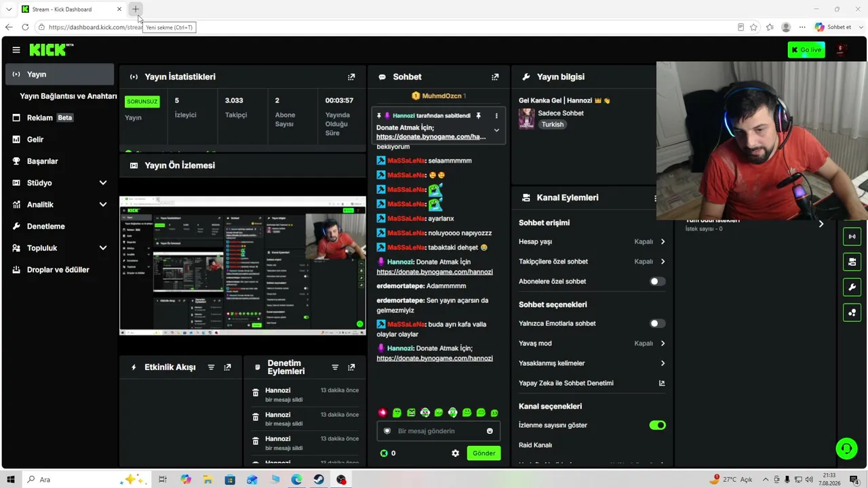Click the Sadece Sohbet category thumbnail
Image resolution: width=868 pixels, height=488 pixels.
[x=527, y=119]
